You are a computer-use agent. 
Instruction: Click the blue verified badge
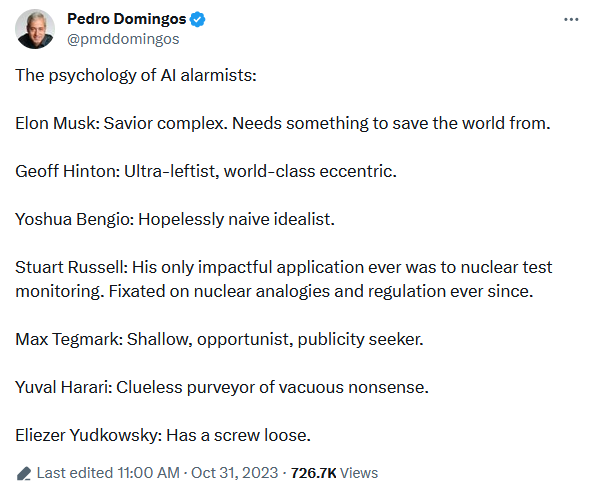197,19
